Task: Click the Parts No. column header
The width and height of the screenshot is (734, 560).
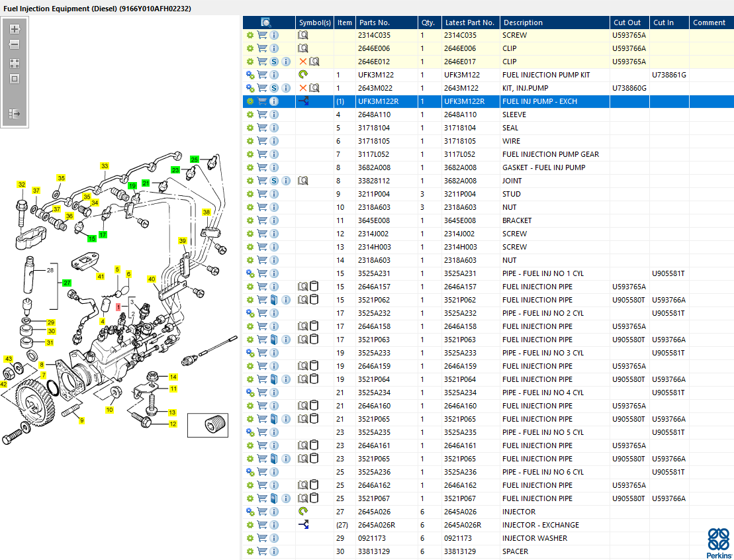Action: (x=387, y=23)
